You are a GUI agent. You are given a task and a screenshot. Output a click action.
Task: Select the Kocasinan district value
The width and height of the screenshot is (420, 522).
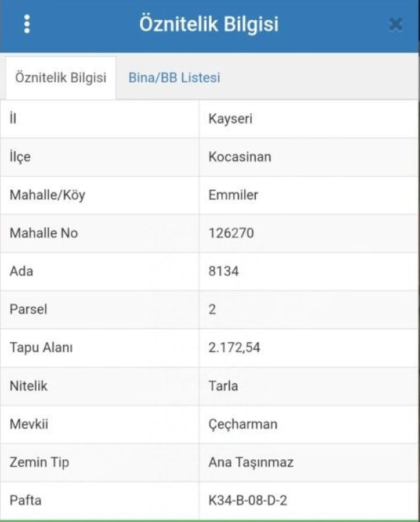pyautogui.click(x=240, y=157)
